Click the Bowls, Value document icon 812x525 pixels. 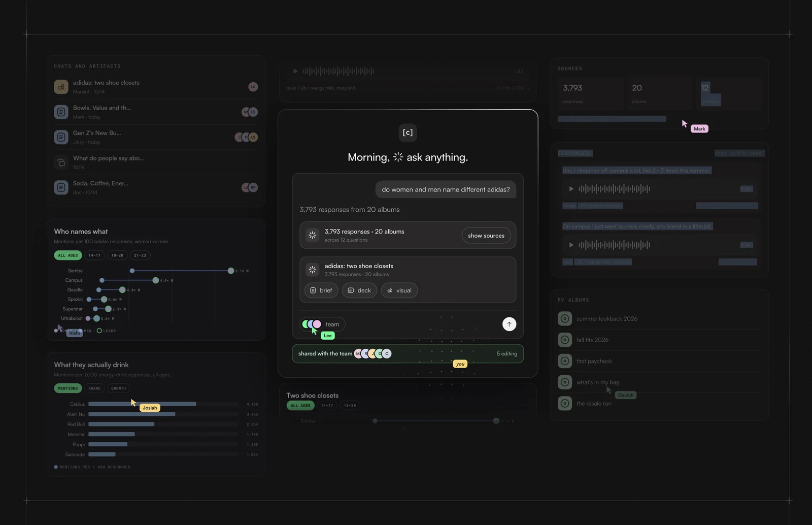61,112
